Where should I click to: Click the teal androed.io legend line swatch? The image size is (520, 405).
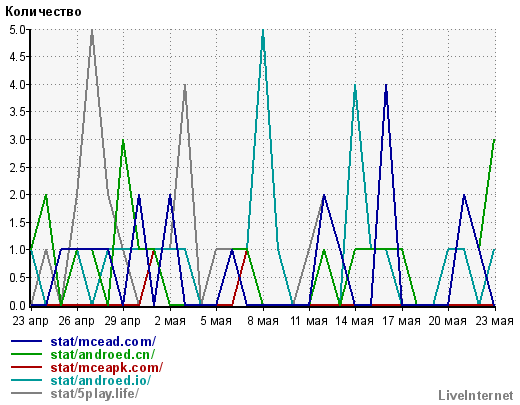[x=27, y=380]
